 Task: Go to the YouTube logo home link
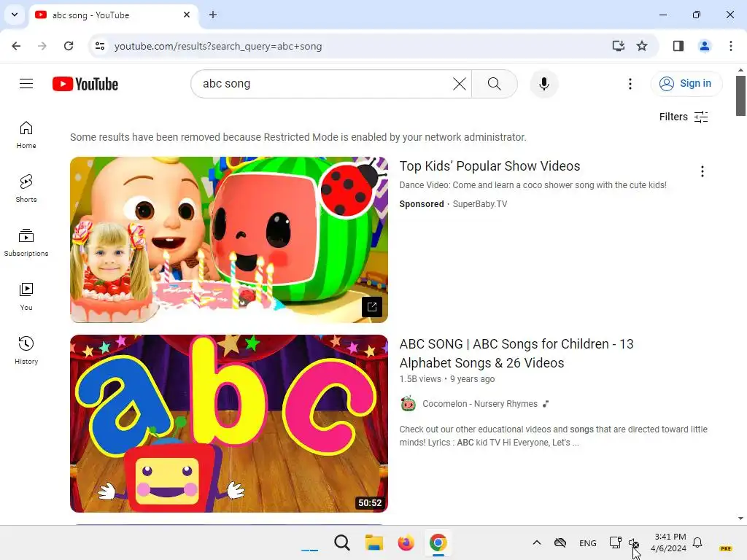click(85, 84)
